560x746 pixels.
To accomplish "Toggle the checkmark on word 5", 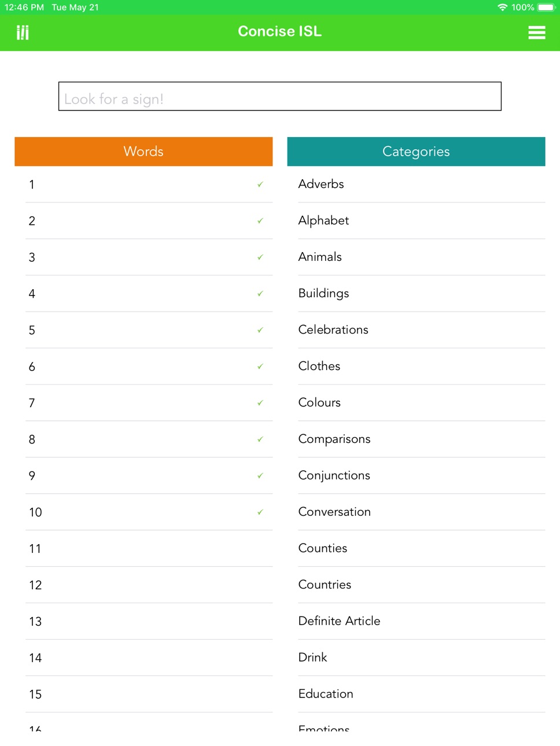I will (x=260, y=330).
